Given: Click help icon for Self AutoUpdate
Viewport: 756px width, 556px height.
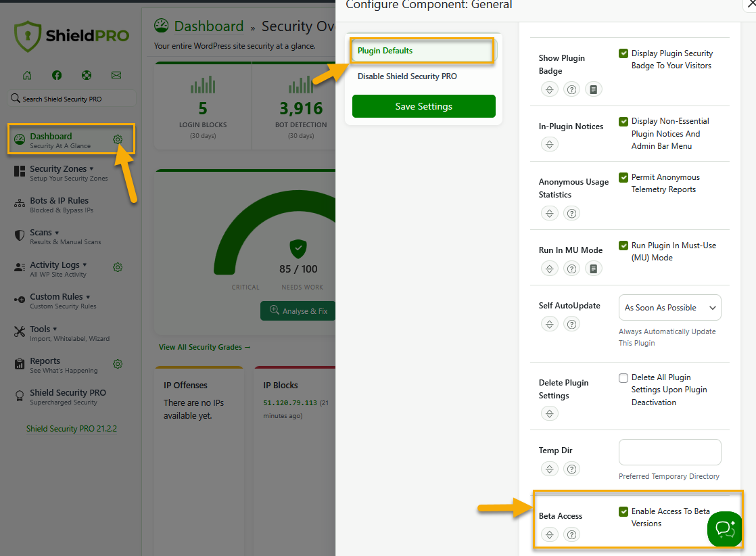Looking at the screenshot, I should point(571,324).
